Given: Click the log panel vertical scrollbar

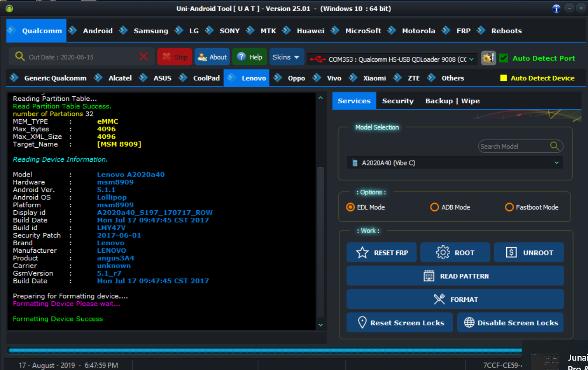Looking at the screenshot, I should 321,243.
